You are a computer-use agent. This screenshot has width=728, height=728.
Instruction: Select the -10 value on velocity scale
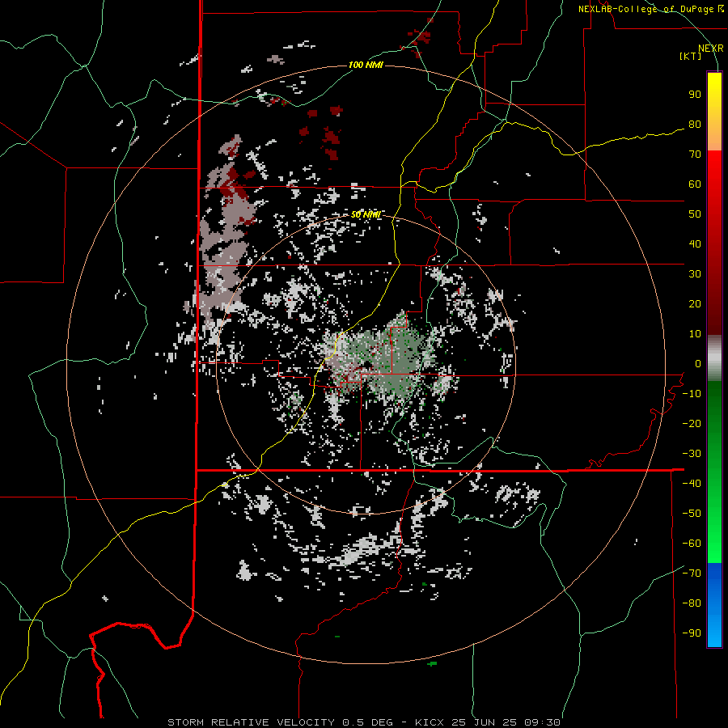tap(692, 394)
